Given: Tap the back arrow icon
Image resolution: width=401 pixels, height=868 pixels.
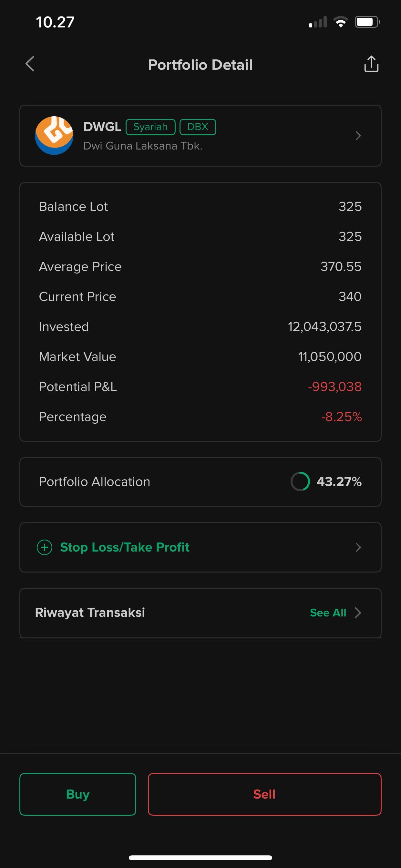Looking at the screenshot, I should point(30,64).
